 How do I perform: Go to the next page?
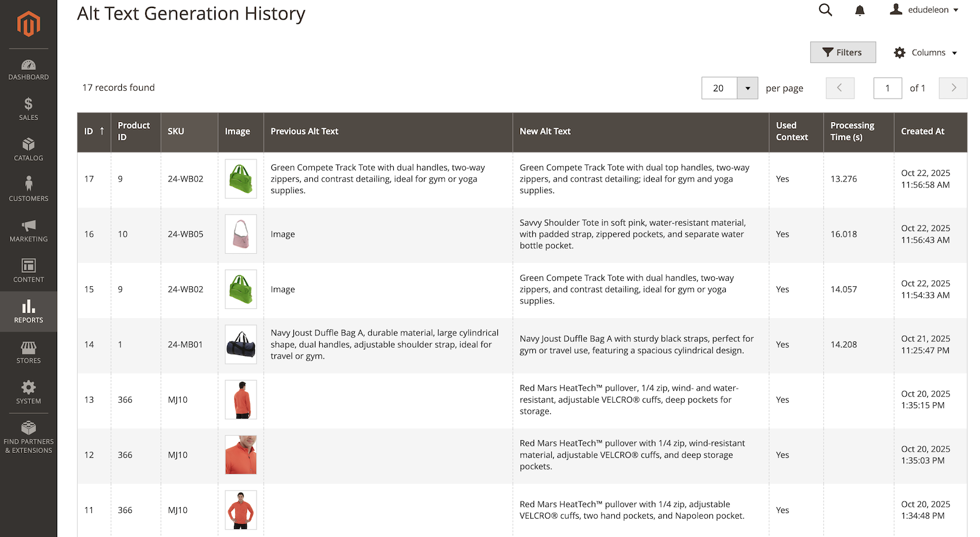pyautogui.click(x=953, y=88)
